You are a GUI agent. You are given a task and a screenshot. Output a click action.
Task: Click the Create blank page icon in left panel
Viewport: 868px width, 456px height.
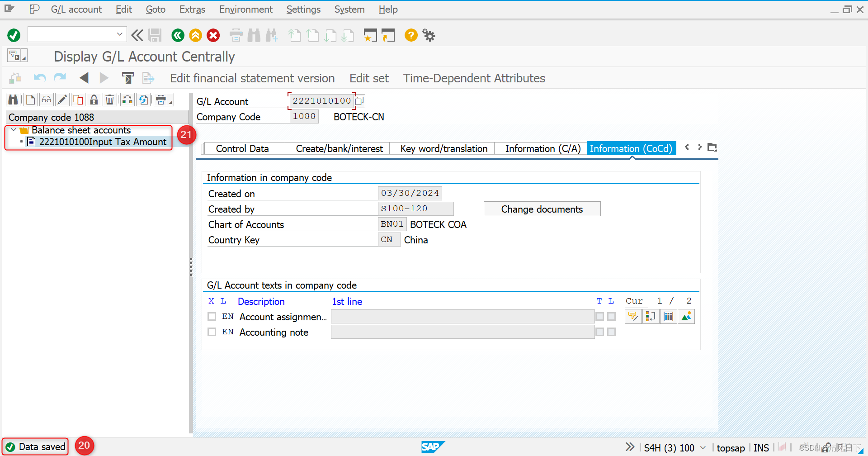[30, 100]
